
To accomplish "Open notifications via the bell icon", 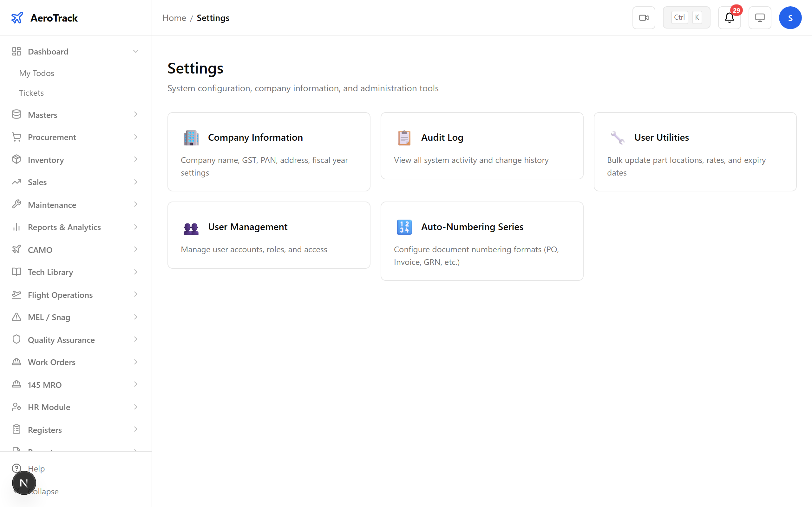I will click(729, 17).
